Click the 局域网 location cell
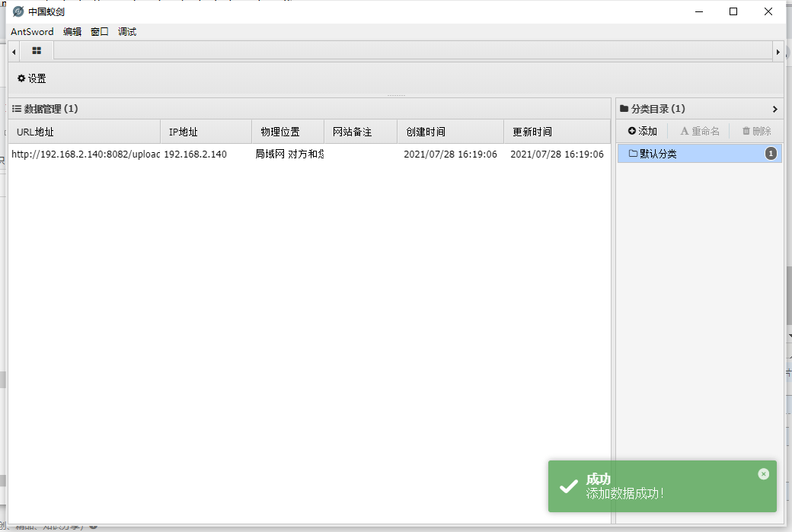Image resolution: width=792 pixels, height=532 pixels. pos(289,154)
